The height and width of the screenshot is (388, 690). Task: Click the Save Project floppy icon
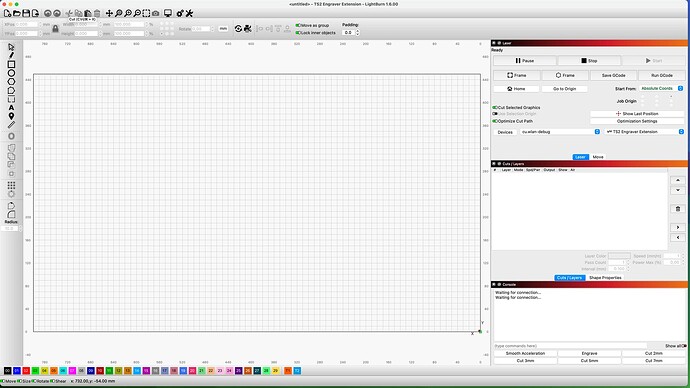(x=26, y=13)
